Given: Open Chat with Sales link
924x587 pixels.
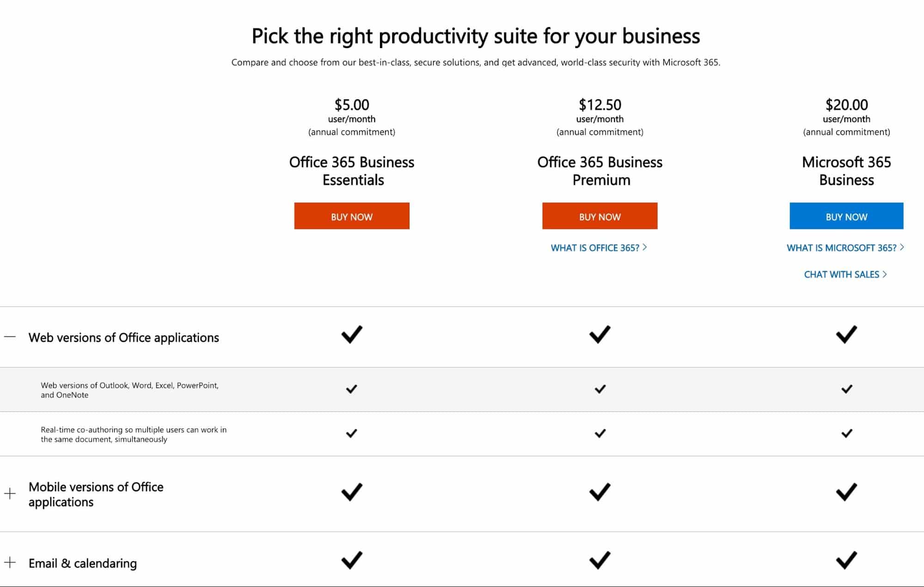Looking at the screenshot, I should 845,274.
